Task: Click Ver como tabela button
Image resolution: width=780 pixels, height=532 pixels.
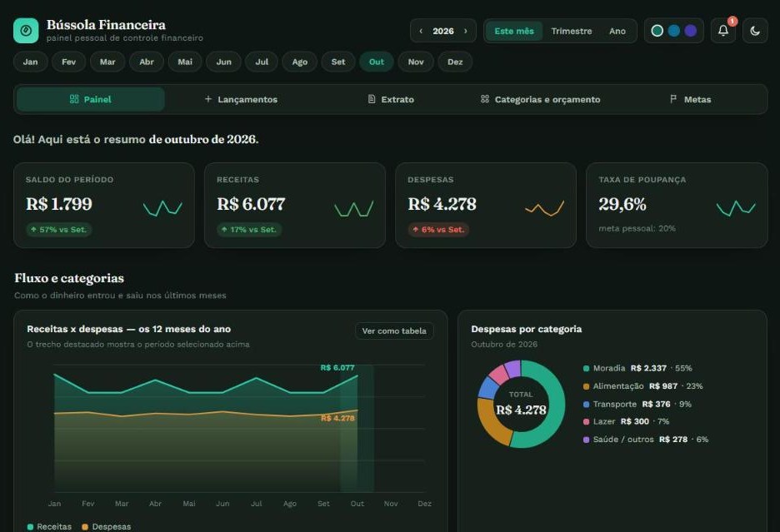Action: [x=394, y=331]
